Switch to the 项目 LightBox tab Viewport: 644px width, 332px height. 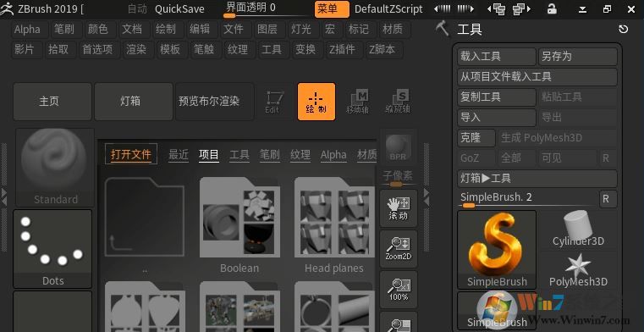(x=209, y=155)
